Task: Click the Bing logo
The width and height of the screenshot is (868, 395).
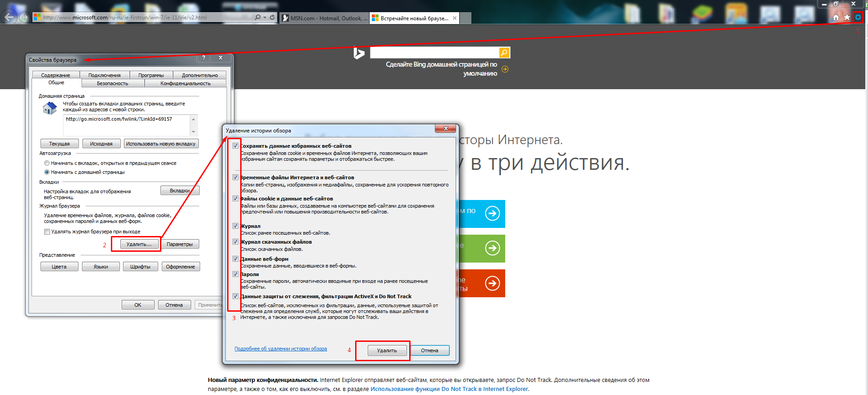Action: (x=359, y=53)
